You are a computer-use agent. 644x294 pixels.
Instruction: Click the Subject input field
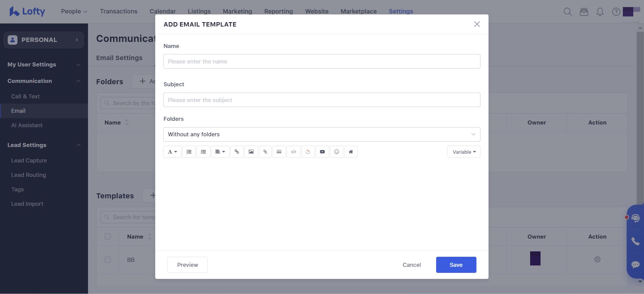[322, 100]
